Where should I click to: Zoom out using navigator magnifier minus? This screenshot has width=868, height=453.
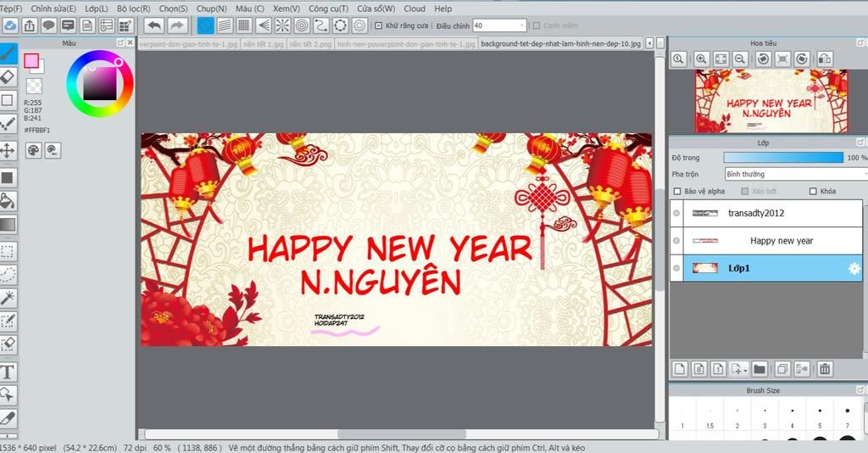740,59
